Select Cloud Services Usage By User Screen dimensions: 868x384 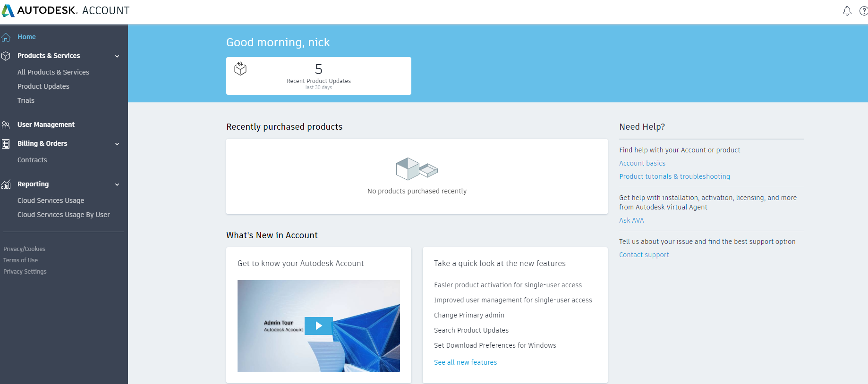[63, 215]
